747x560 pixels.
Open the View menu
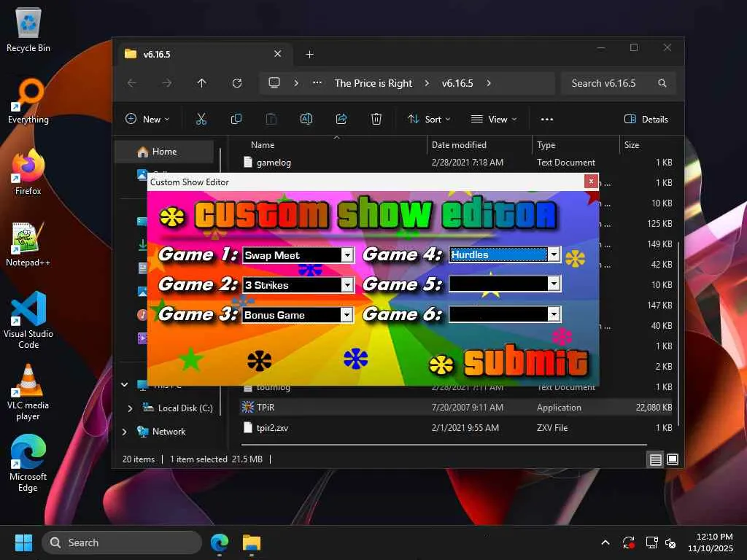click(494, 120)
